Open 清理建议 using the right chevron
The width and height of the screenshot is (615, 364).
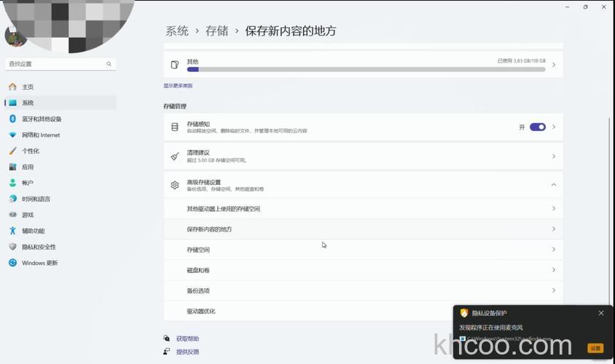coord(554,157)
